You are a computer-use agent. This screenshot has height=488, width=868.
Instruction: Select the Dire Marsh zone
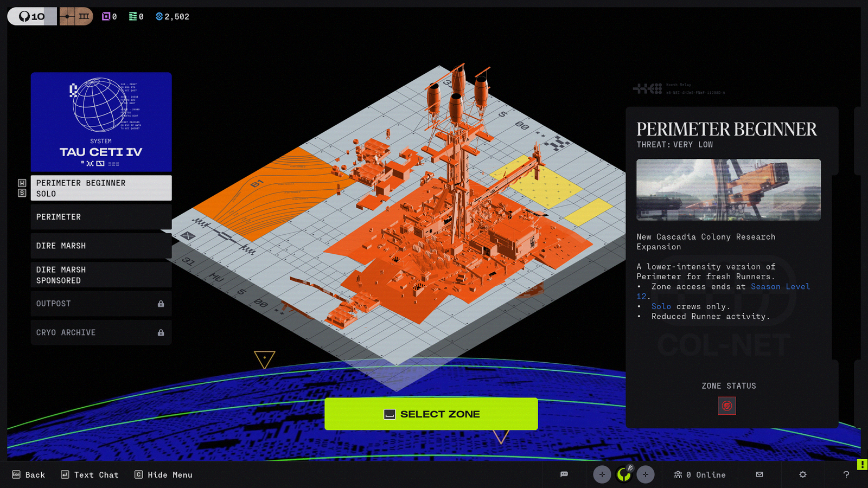[x=101, y=246]
